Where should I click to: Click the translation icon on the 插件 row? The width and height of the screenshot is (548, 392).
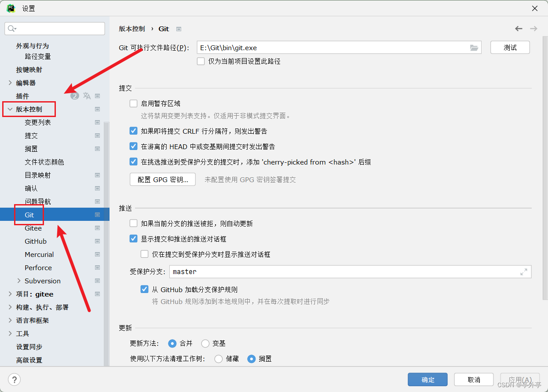tap(86, 95)
